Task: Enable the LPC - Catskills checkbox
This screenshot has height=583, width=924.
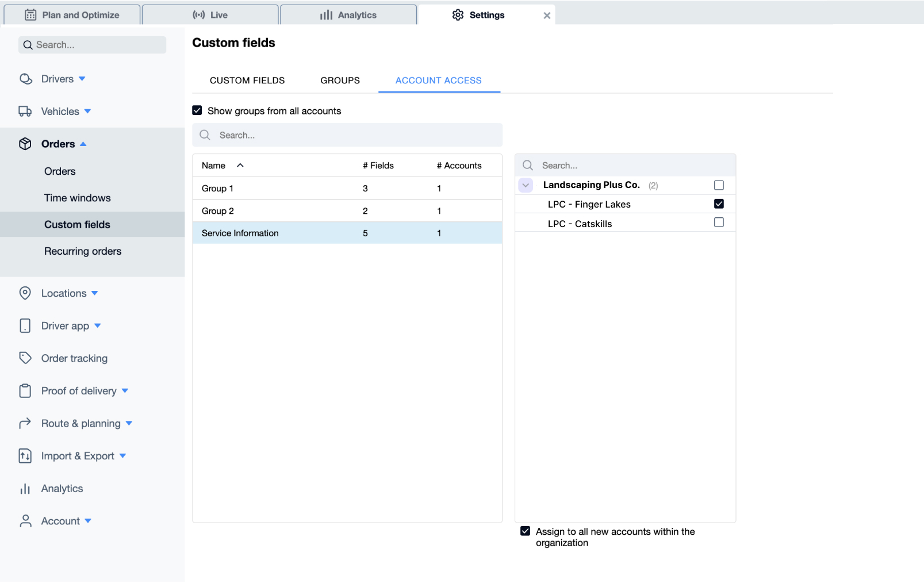Action: coord(719,223)
